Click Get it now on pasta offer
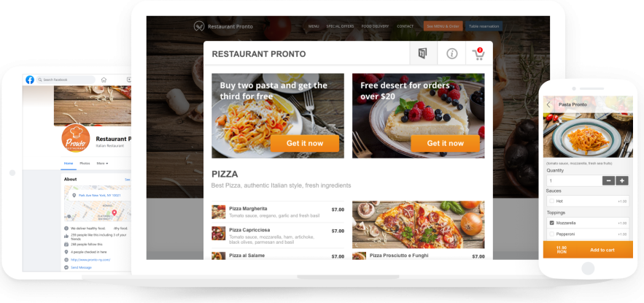 click(x=305, y=144)
